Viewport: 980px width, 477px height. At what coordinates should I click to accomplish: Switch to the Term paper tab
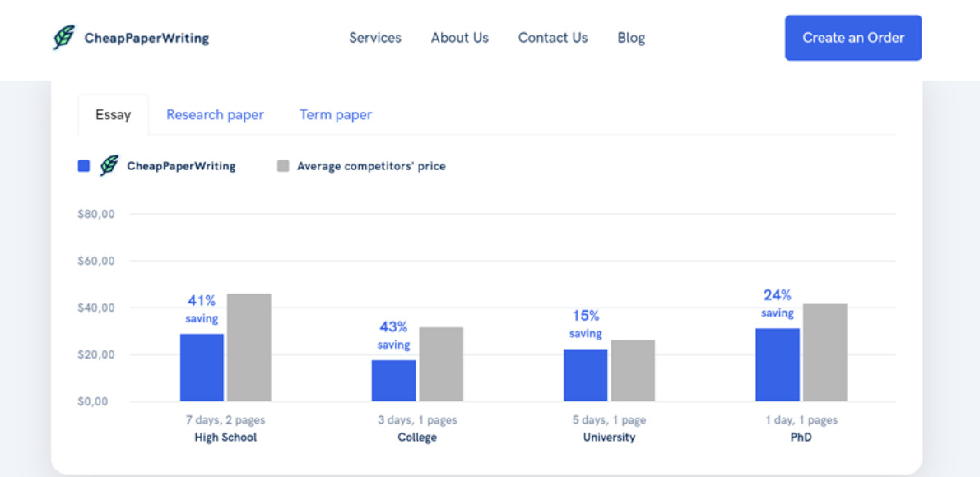(x=336, y=115)
